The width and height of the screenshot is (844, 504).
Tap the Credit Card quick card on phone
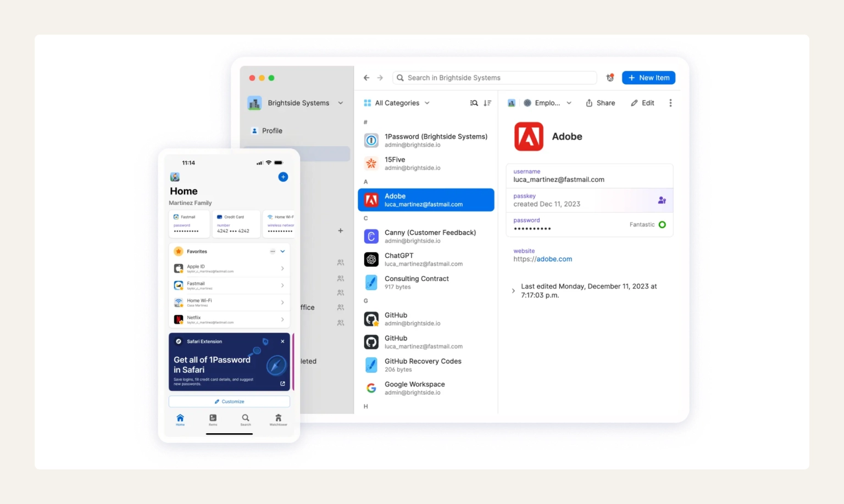[x=236, y=224]
